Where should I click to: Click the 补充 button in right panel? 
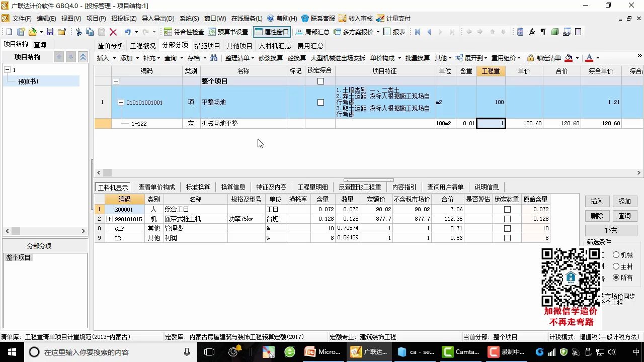click(611, 231)
